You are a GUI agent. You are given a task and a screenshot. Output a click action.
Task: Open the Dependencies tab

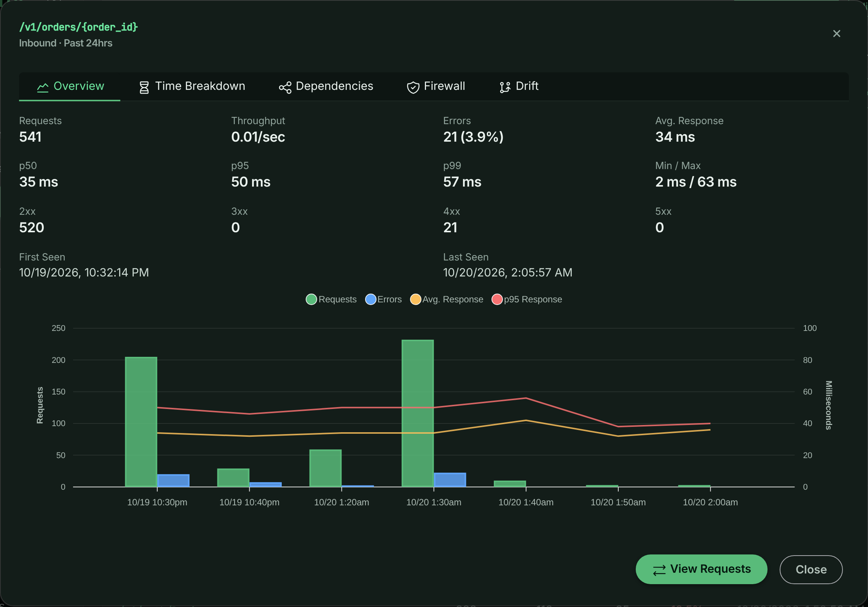coord(326,86)
